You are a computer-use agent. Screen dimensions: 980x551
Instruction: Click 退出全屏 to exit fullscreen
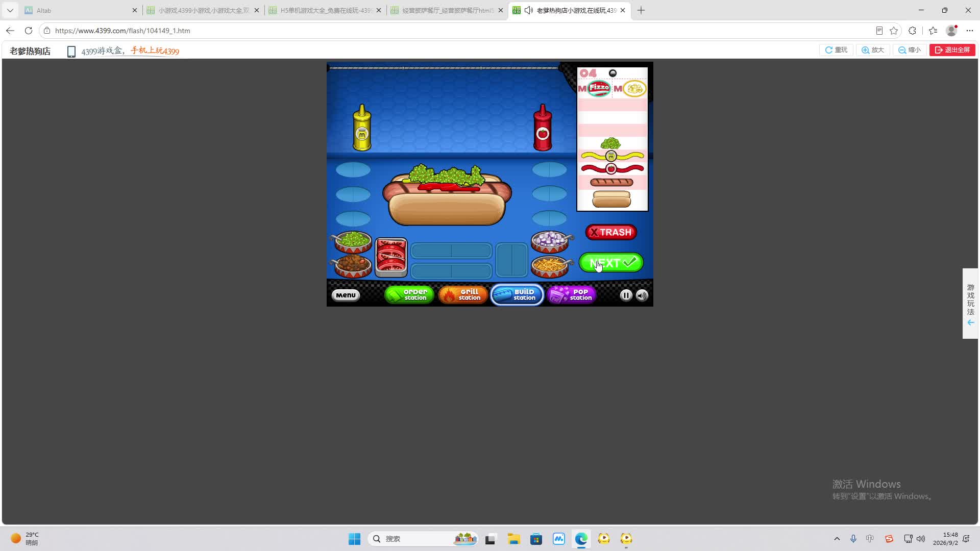pos(952,50)
